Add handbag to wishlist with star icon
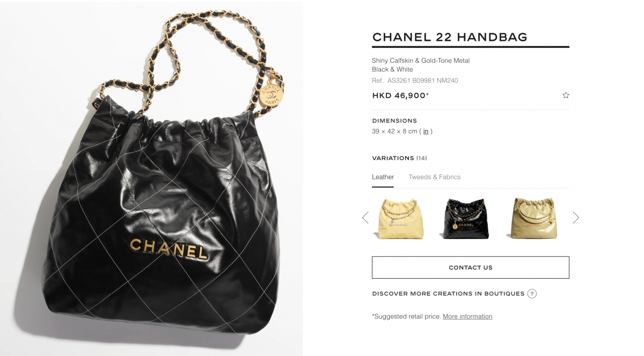Viewport: 644px width, 356px height. (x=566, y=95)
